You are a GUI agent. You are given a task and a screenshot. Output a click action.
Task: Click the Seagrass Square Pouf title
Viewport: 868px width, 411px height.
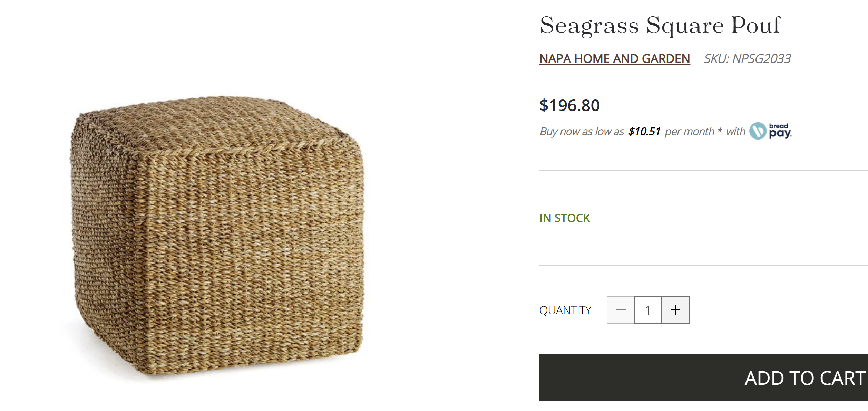coord(660,25)
